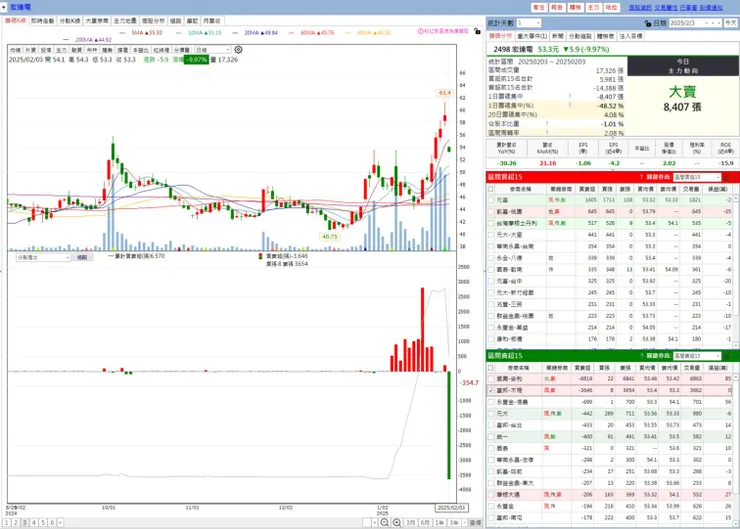Open 法人目標 tab

coord(631,36)
